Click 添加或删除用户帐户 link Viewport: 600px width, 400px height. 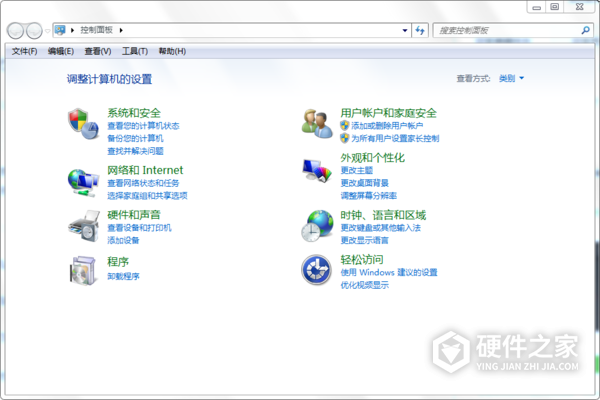click(387, 126)
